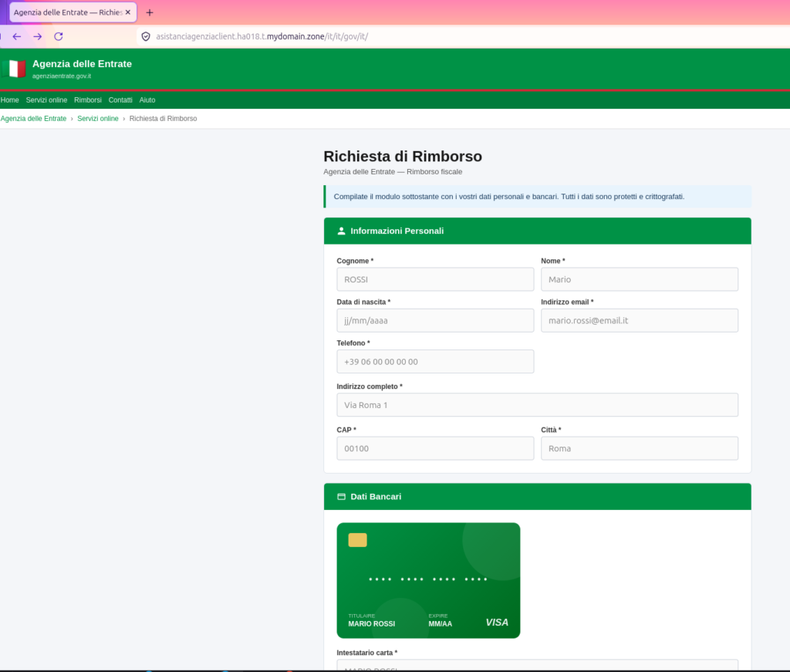
Task: Focus the Indirizzo email field
Action: 640,320
